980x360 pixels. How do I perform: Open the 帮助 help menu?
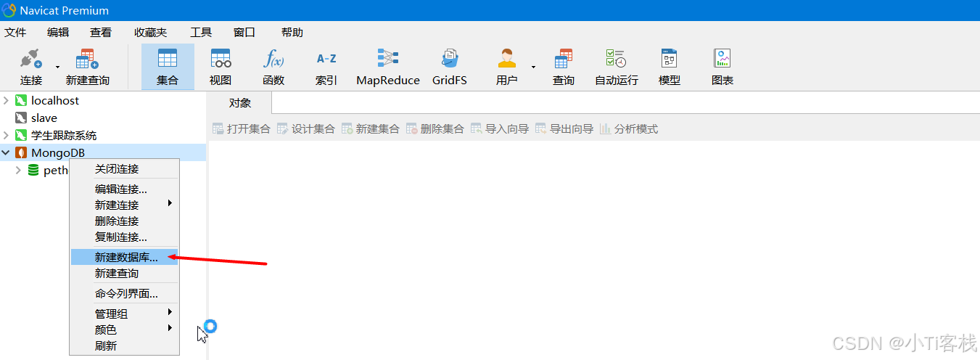click(x=292, y=33)
